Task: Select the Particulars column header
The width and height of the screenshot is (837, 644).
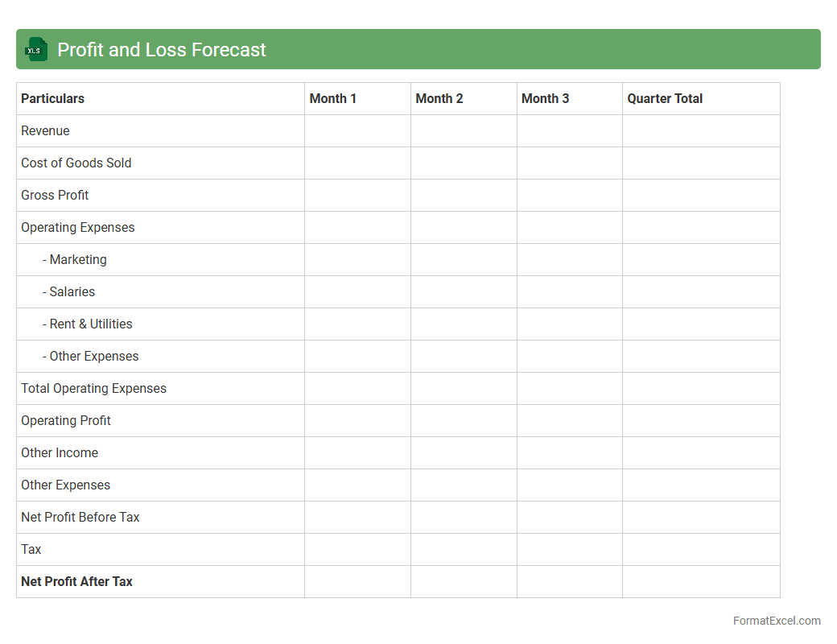Action: coord(53,98)
